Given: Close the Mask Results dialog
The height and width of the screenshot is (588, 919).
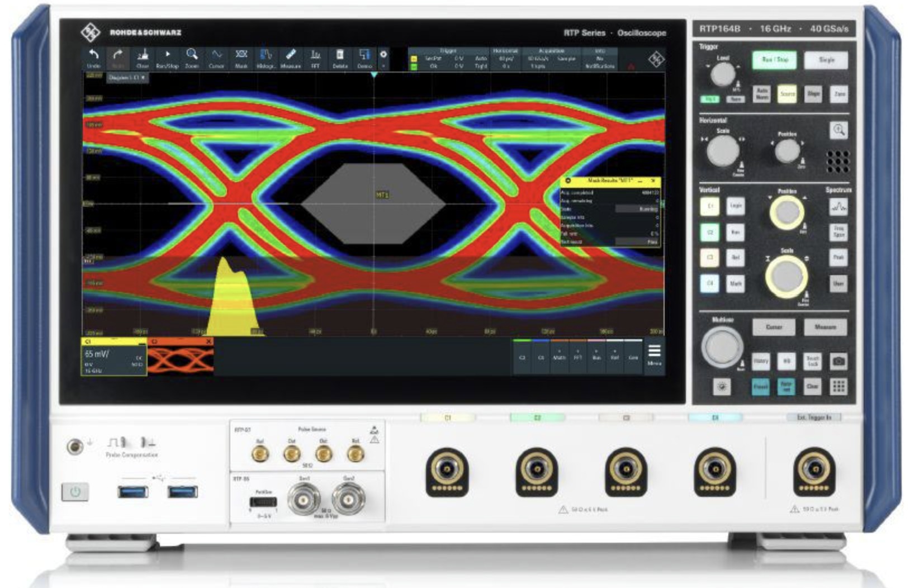Looking at the screenshot, I should [x=653, y=181].
